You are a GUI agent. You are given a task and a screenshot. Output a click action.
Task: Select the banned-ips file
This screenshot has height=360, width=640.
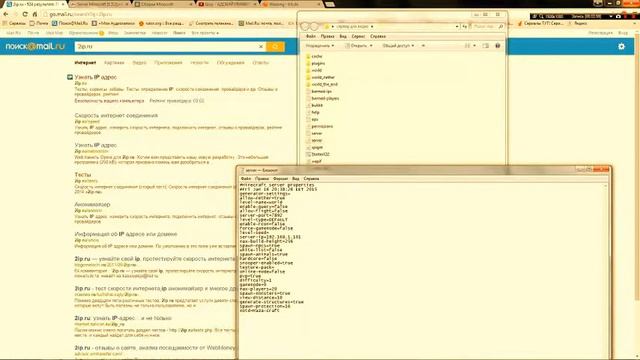319,91
